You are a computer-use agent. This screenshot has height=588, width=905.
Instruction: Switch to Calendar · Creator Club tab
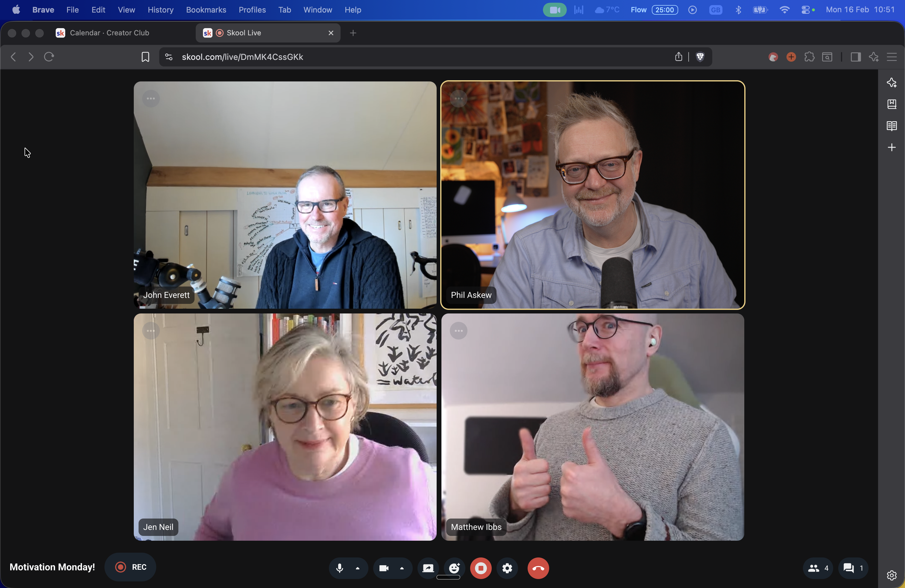coord(110,33)
